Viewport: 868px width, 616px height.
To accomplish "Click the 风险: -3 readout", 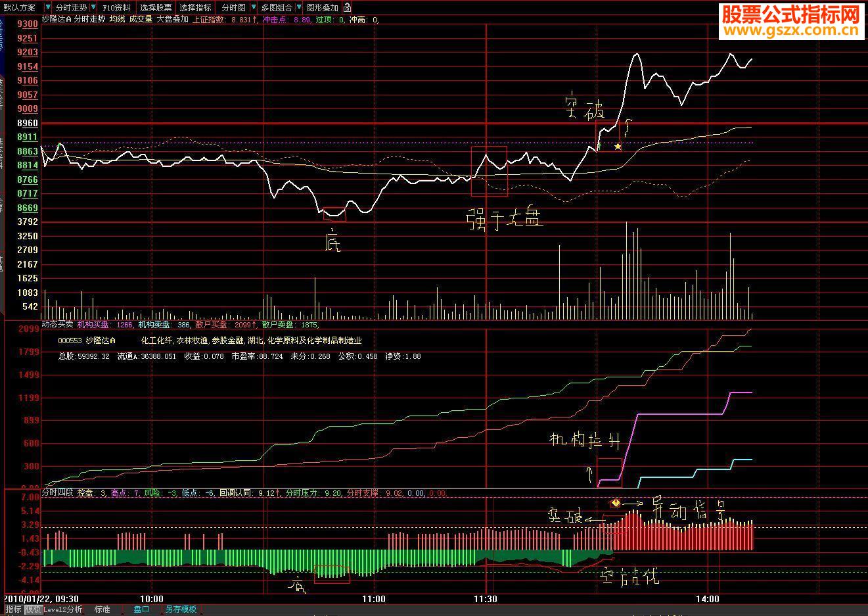I will point(162,493).
